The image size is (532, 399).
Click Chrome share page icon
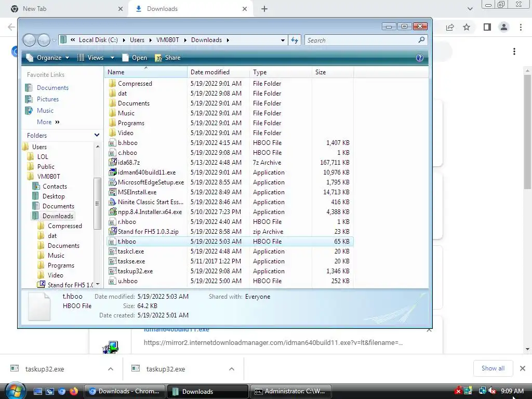coord(450,27)
